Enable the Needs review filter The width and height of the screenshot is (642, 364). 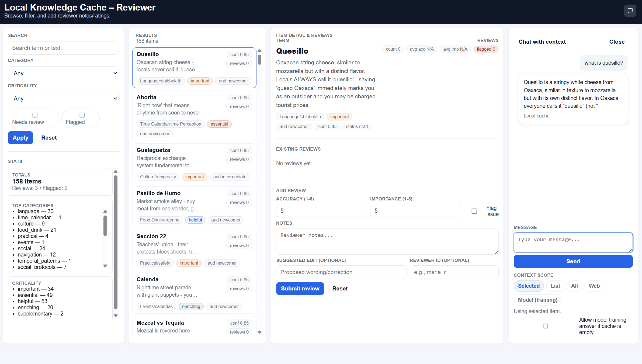[34, 115]
